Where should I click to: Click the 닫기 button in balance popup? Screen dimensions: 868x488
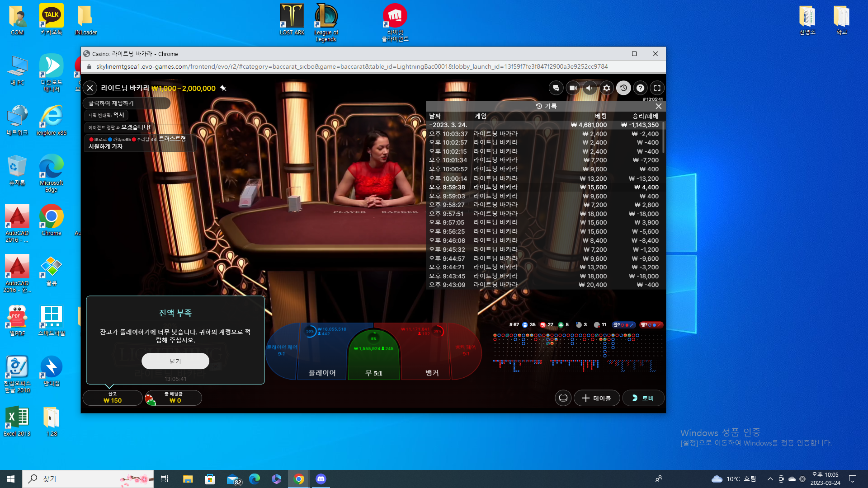175,361
